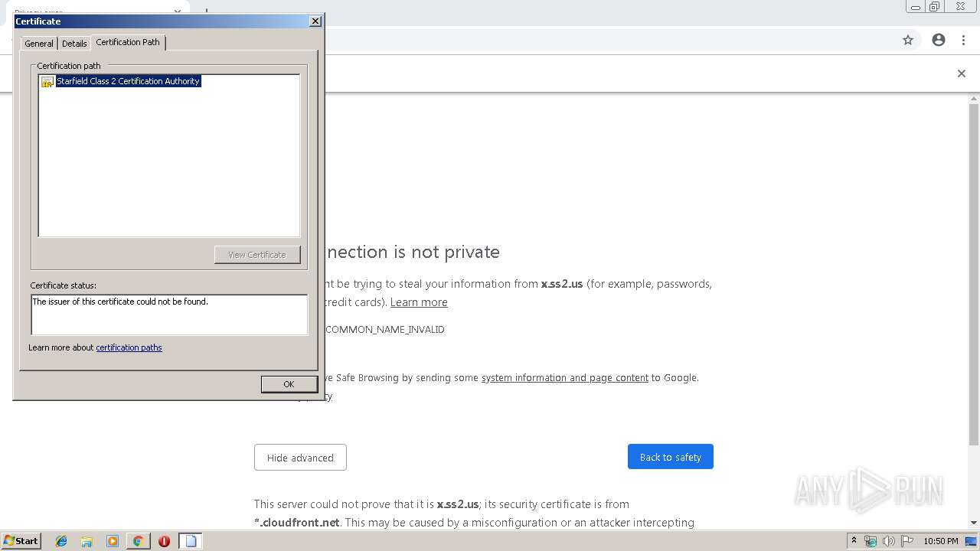The height and width of the screenshot is (551, 980).
Task: Click the certificate status text box
Action: click(169, 315)
